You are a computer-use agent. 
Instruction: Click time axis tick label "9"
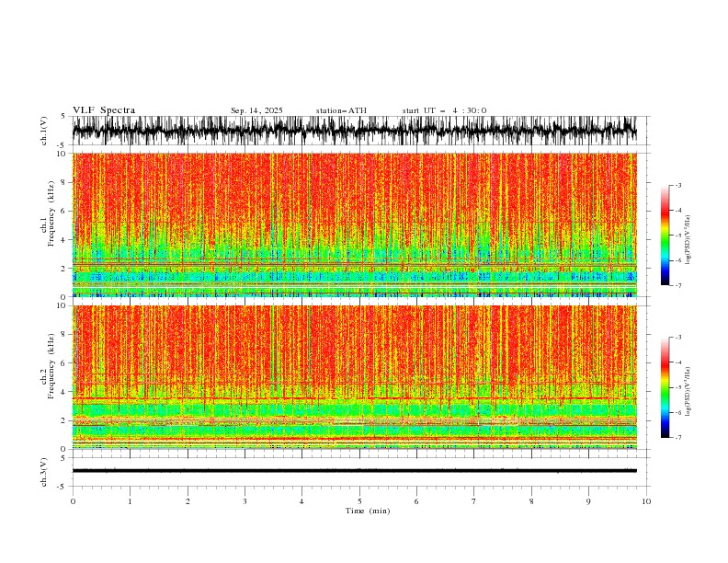tap(588, 501)
